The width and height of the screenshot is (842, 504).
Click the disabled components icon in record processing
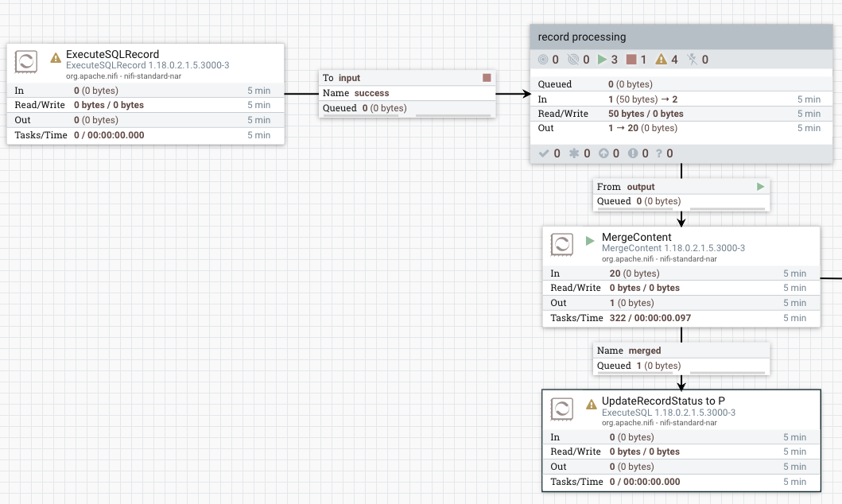(x=692, y=60)
